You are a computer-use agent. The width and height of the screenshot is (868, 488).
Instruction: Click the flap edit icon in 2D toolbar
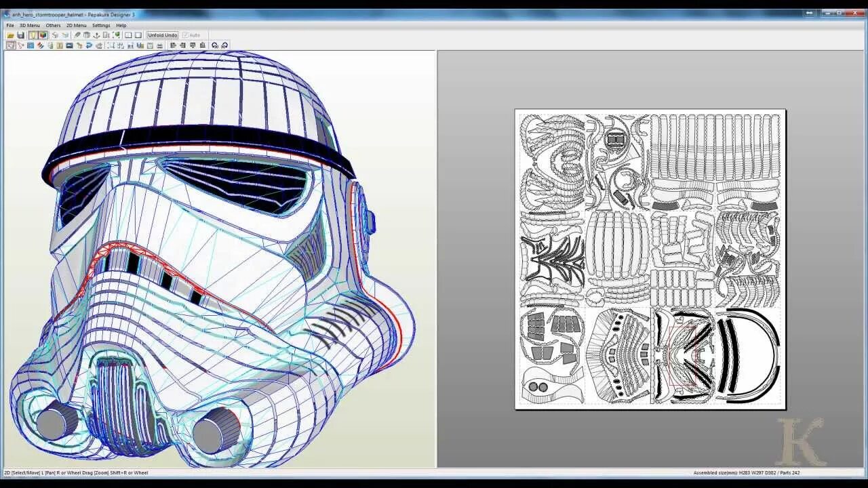pos(50,45)
